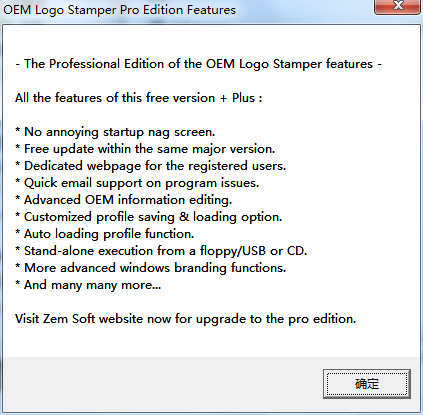Click the dialog title bar text

click(x=119, y=10)
